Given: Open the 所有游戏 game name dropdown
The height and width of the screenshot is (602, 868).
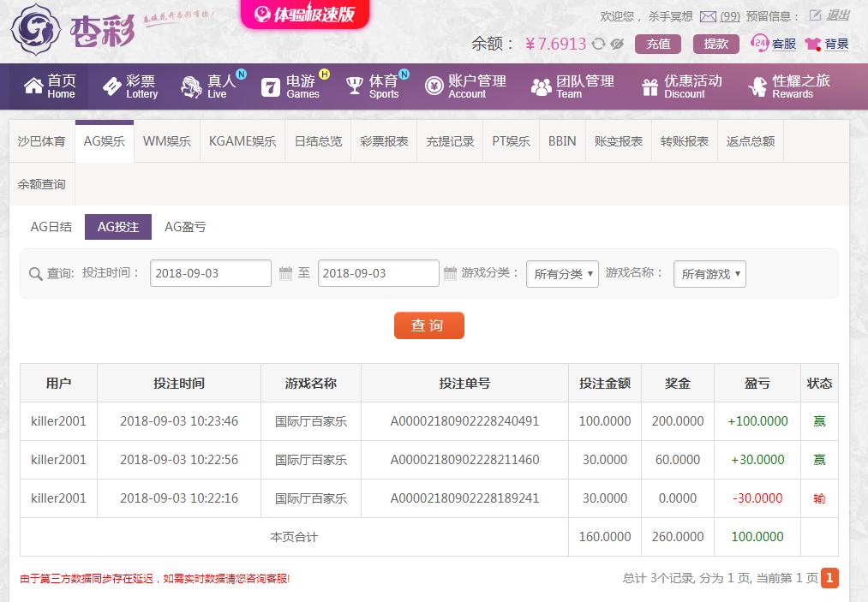Looking at the screenshot, I should click(x=709, y=274).
